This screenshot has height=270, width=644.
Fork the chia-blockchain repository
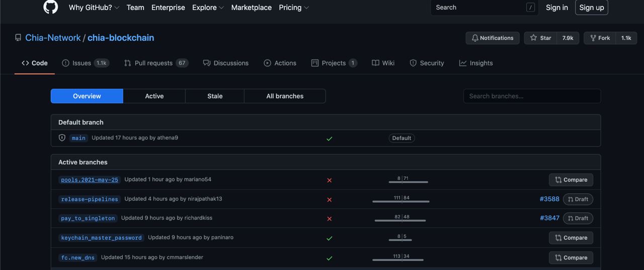click(x=600, y=38)
